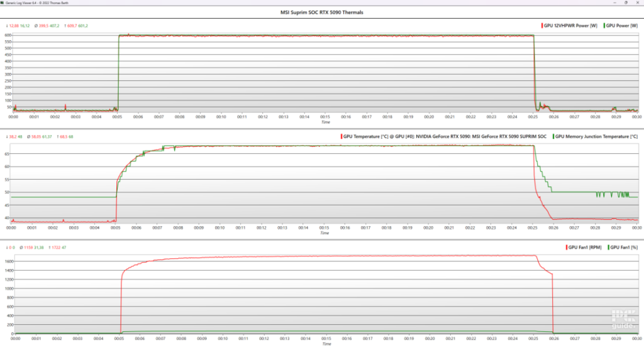Click maximum value '68,5' above temperature chart
Image resolution: width=644 pixels, height=350 pixels.
[64, 136]
